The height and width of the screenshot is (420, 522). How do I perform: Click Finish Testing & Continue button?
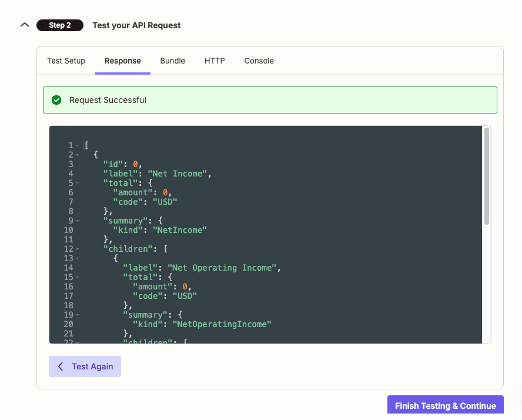pyautogui.click(x=446, y=405)
